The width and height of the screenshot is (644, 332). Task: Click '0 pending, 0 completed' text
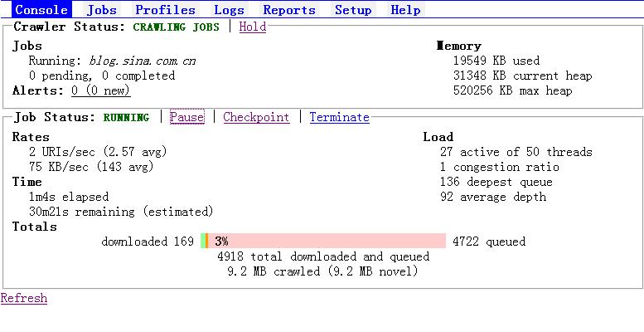tap(102, 76)
